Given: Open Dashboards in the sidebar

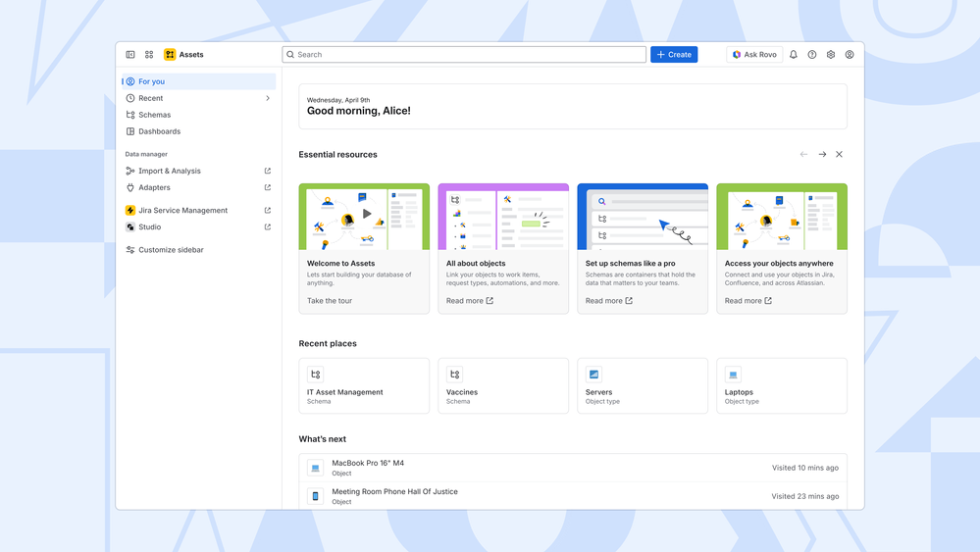Looking at the screenshot, I should 198,131.
